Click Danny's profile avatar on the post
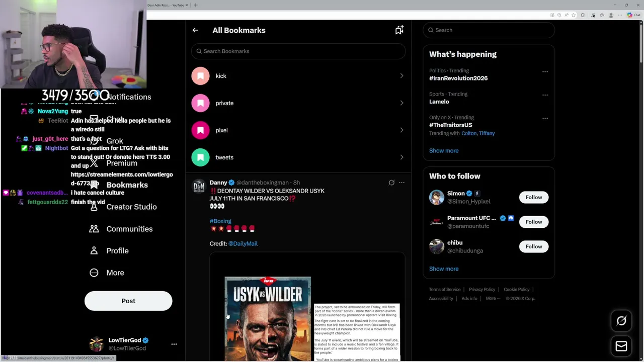 coord(199,187)
